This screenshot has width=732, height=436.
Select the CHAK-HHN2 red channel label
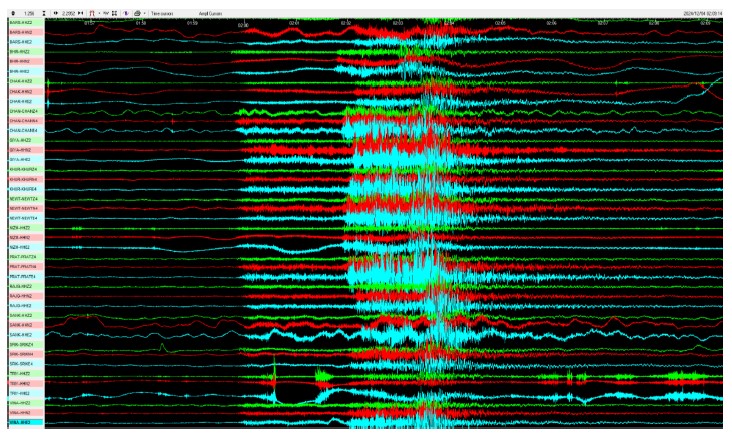point(22,91)
